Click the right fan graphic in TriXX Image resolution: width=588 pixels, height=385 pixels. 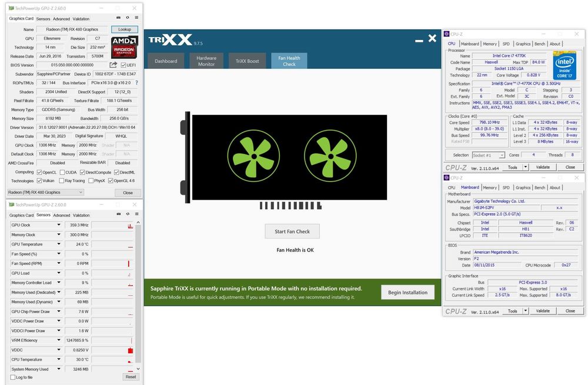click(330, 155)
